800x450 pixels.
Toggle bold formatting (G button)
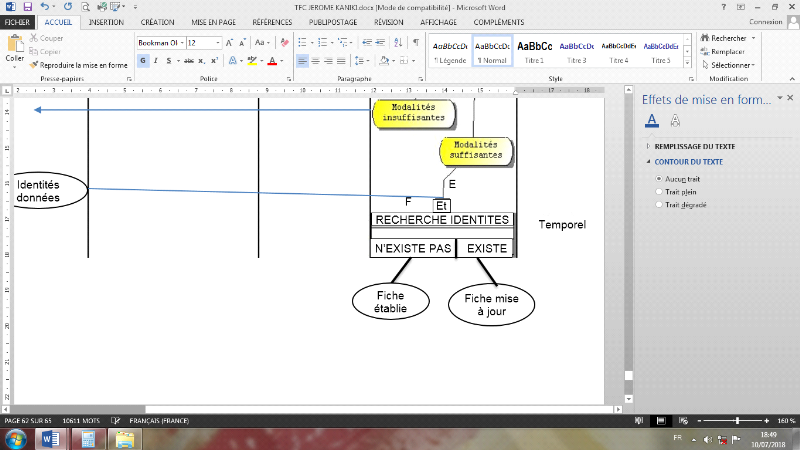pyautogui.click(x=143, y=61)
